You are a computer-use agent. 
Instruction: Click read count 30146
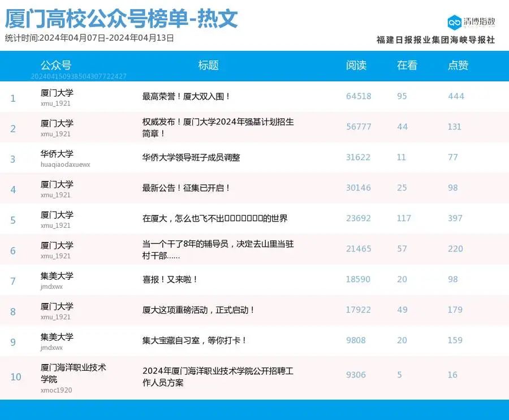point(359,188)
